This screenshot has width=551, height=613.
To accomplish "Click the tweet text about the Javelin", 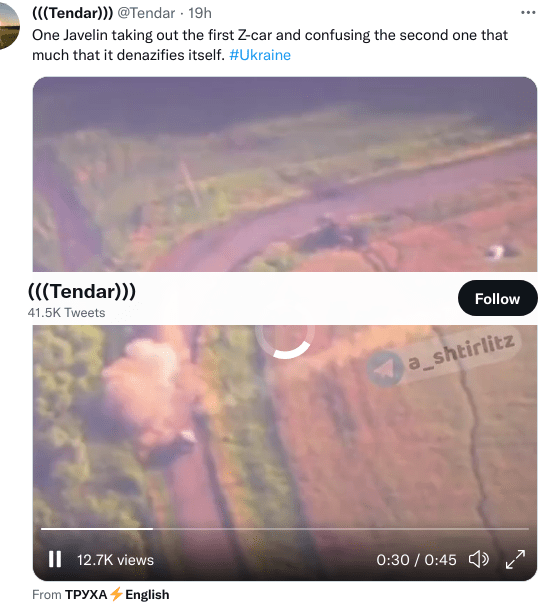I will click(270, 45).
